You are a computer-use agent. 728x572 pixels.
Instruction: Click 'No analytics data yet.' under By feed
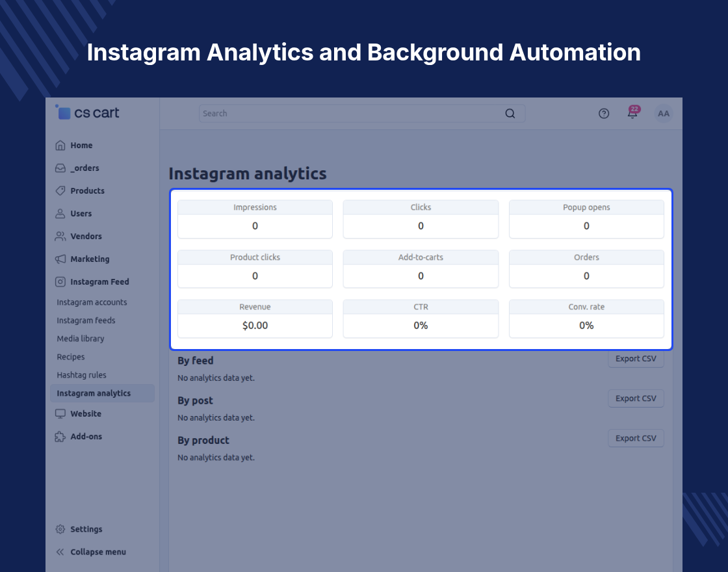[x=216, y=378]
